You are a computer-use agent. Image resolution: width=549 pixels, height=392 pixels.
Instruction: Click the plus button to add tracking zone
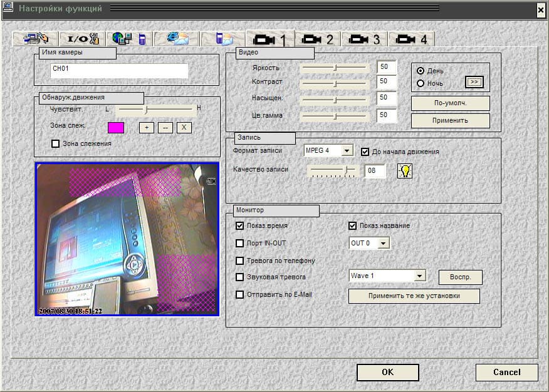coord(146,127)
